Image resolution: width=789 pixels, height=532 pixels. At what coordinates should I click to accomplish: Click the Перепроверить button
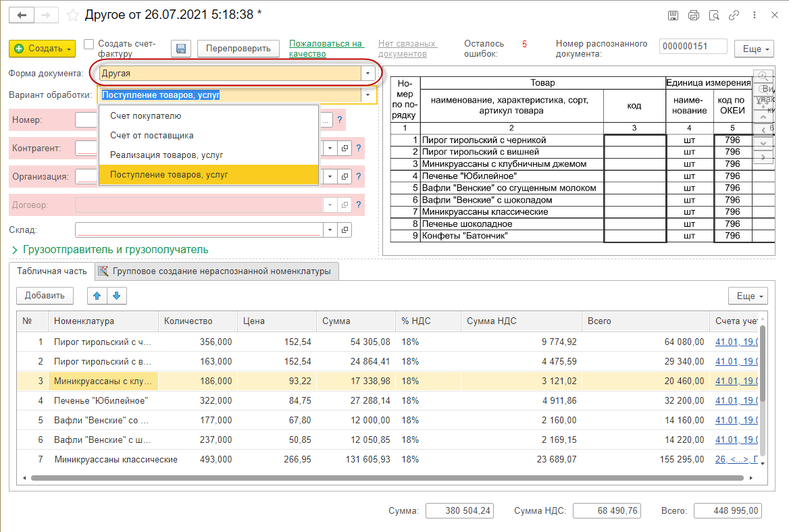click(238, 48)
